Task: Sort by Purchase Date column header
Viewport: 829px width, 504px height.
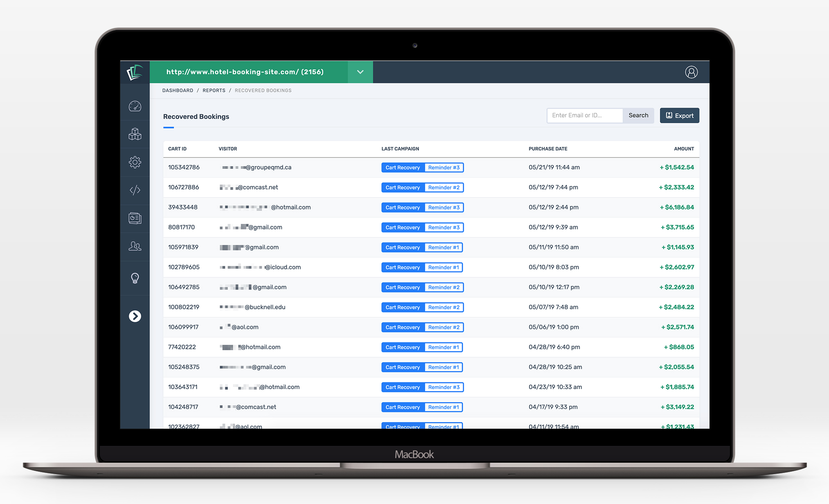Action: (547, 149)
